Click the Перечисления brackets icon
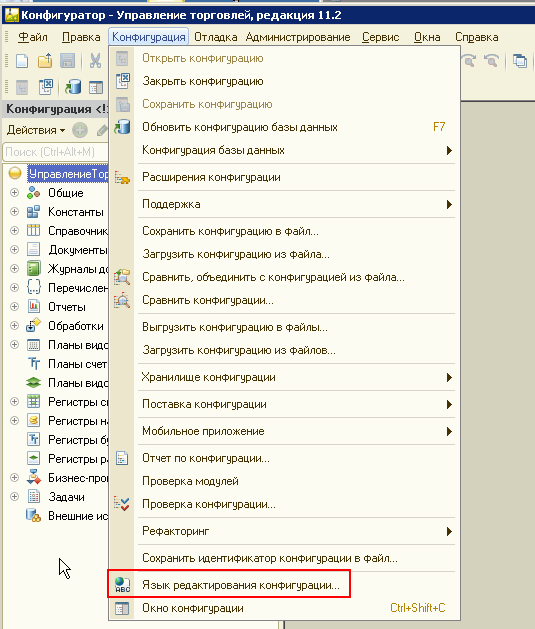Viewport: 535px width, 629px height. 33,288
